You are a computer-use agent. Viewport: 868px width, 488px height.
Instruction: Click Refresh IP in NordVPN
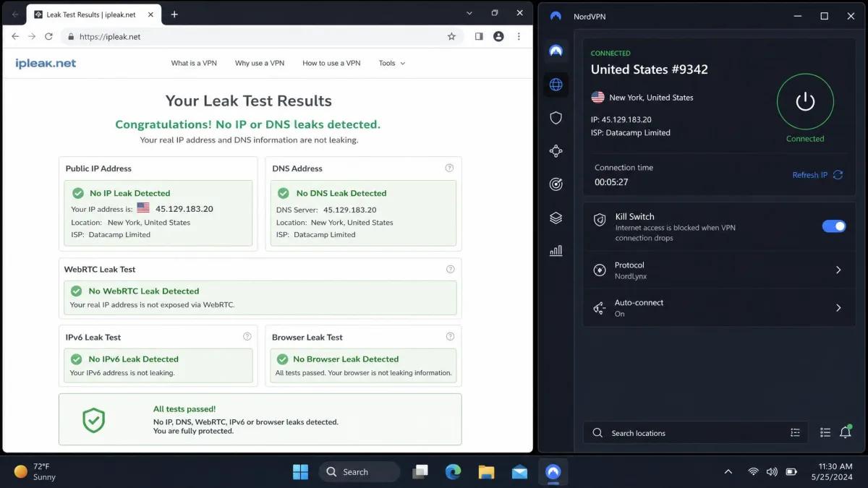(x=817, y=175)
